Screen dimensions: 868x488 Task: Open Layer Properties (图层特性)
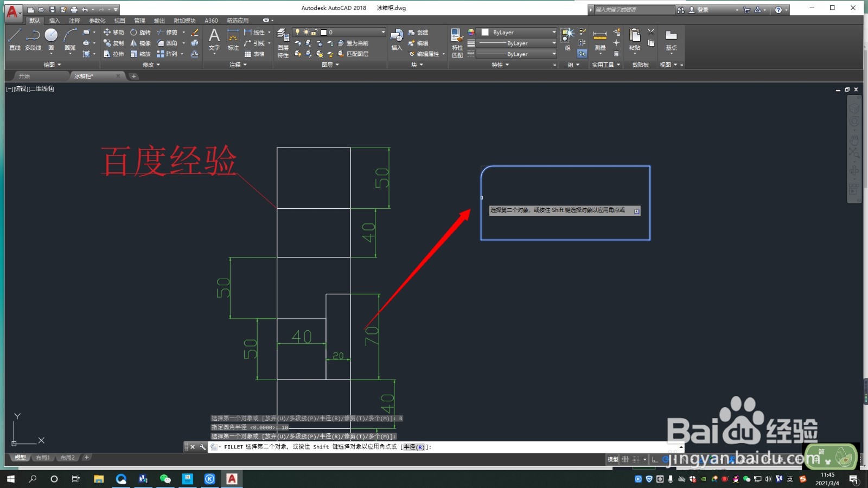(x=283, y=43)
